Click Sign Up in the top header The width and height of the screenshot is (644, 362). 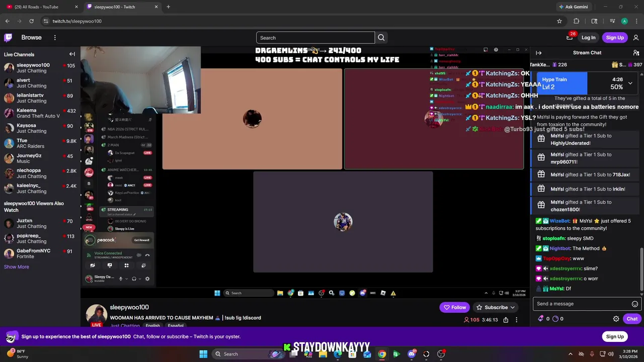615,38
